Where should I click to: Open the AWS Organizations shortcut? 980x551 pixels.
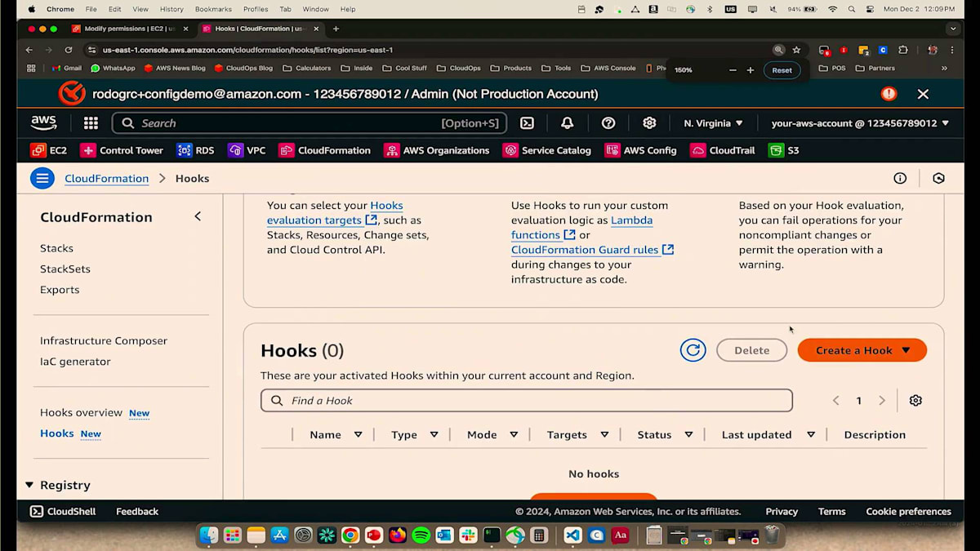tap(437, 150)
